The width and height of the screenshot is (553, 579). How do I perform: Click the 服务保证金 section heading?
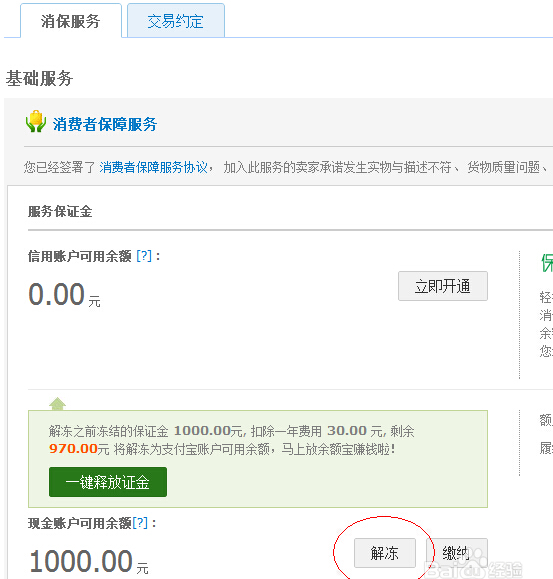[x=60, y=212]
